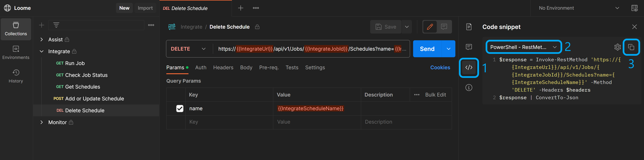Click Integrate in the breadcrumb
The image size is (644, 160).
tap(191, 27)
